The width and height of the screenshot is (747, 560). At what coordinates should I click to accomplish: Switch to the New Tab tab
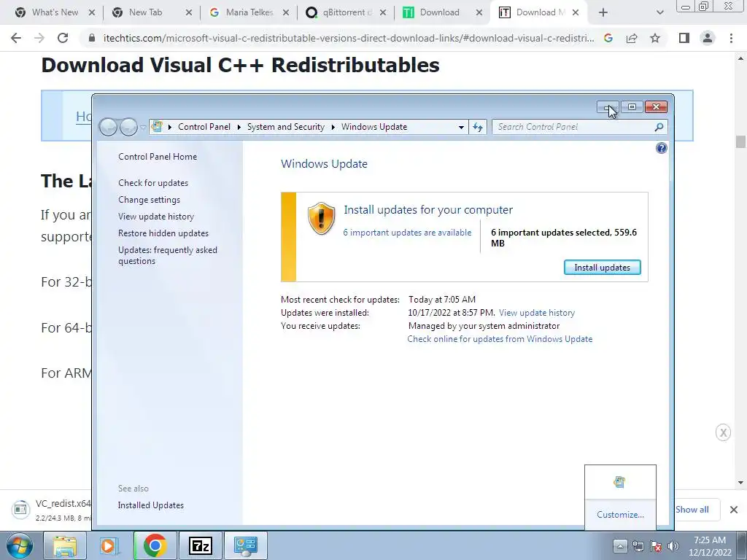(145, 12)
